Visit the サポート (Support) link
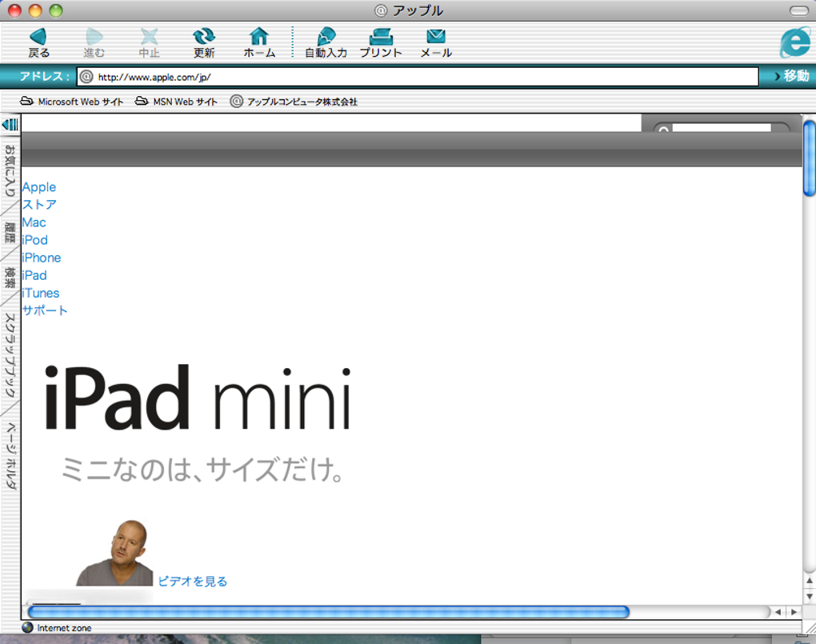Image resolution: width=816 pixels, height=644 pixels. [x=45, y=311]
